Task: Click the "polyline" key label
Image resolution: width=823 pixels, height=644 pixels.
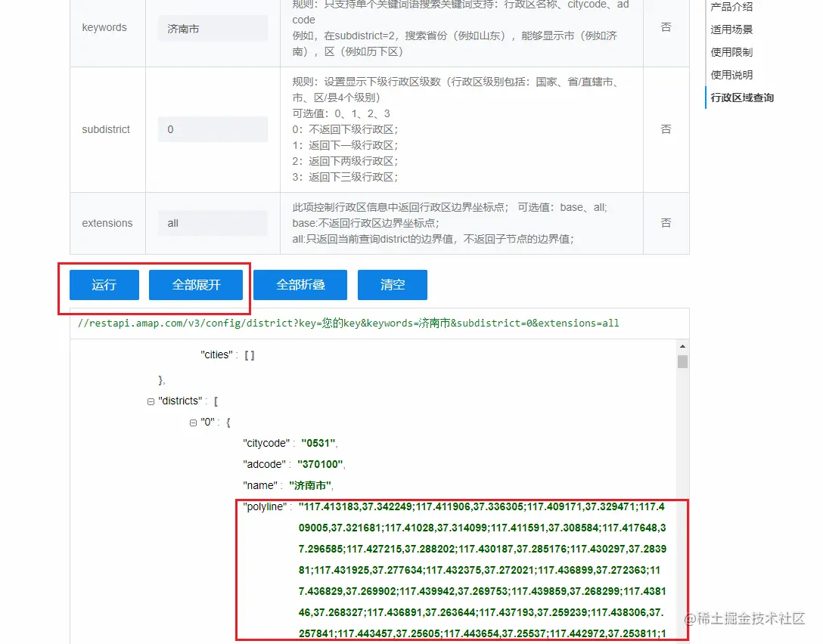Action: pos(265,506)
